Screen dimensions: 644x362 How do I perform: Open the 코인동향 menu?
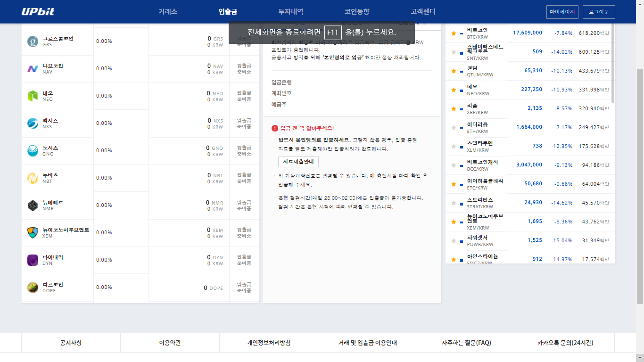tap(357, 12)
